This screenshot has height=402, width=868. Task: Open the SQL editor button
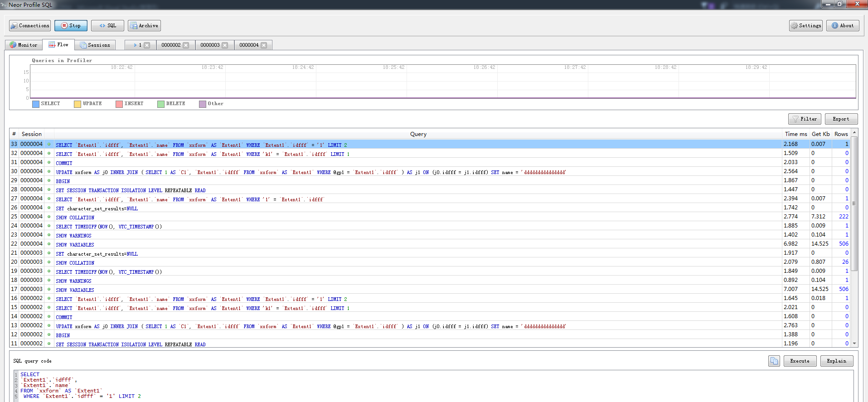click(107, 25)
